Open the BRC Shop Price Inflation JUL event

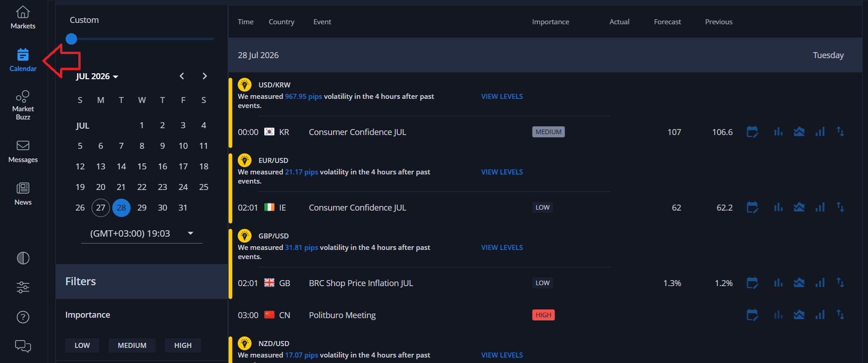click(361, 283)
